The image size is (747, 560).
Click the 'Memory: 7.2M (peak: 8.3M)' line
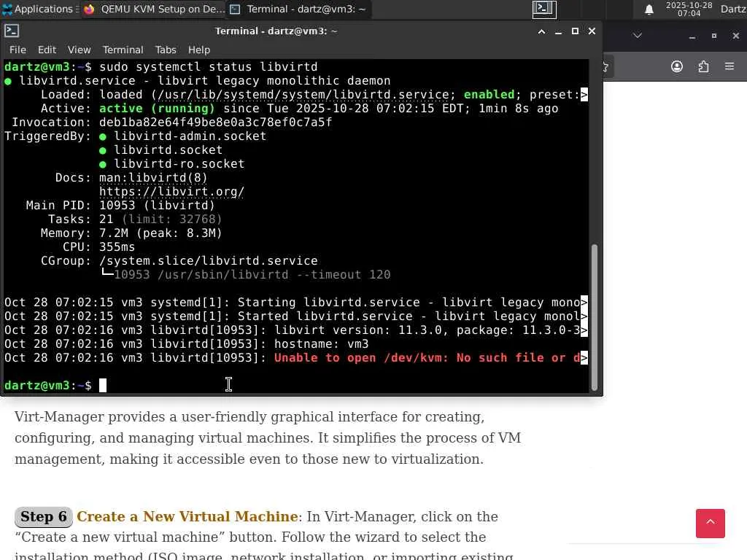pyautogui.click(x=131, y=233)
